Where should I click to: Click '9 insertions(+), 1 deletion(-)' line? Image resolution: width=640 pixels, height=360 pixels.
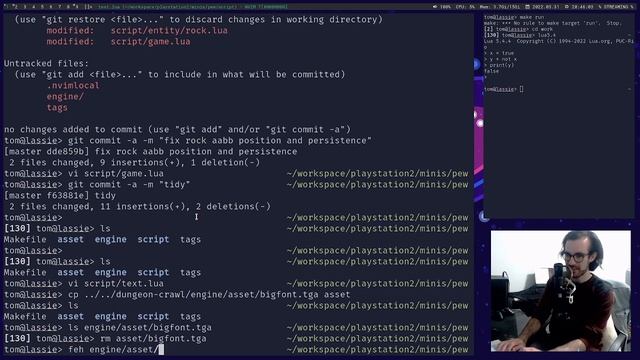click(x=134, y=163)
